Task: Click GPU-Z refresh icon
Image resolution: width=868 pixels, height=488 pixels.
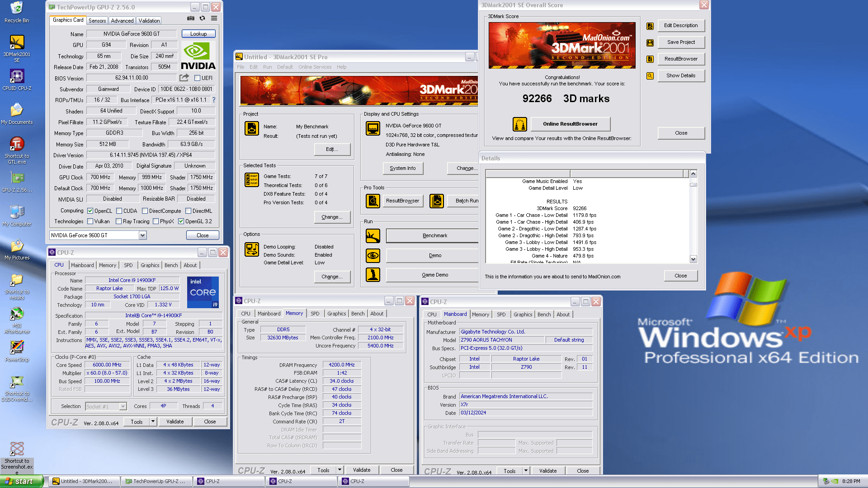Action: coord(203,19)
